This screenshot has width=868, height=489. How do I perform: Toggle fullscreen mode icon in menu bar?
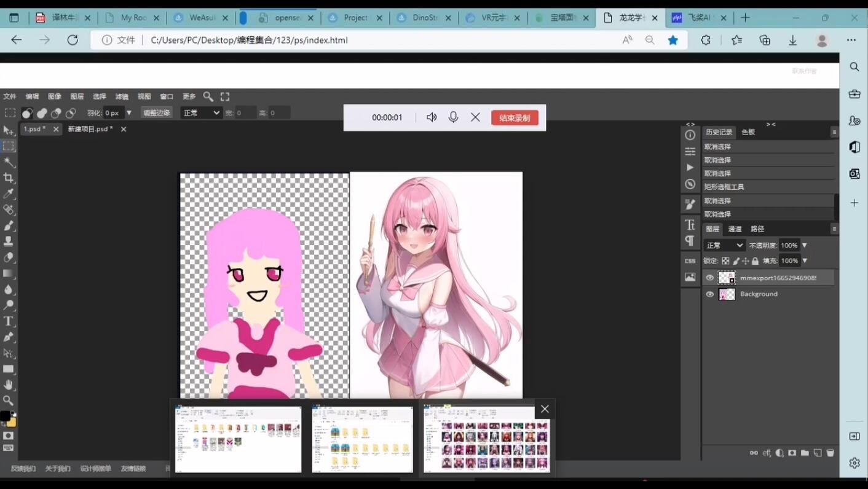[225, 96]
